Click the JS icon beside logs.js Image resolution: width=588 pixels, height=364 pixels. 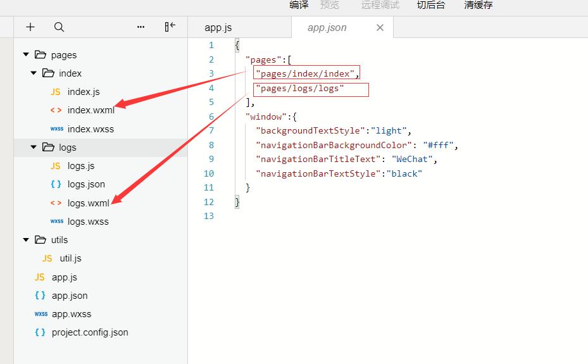click(56, 166)
